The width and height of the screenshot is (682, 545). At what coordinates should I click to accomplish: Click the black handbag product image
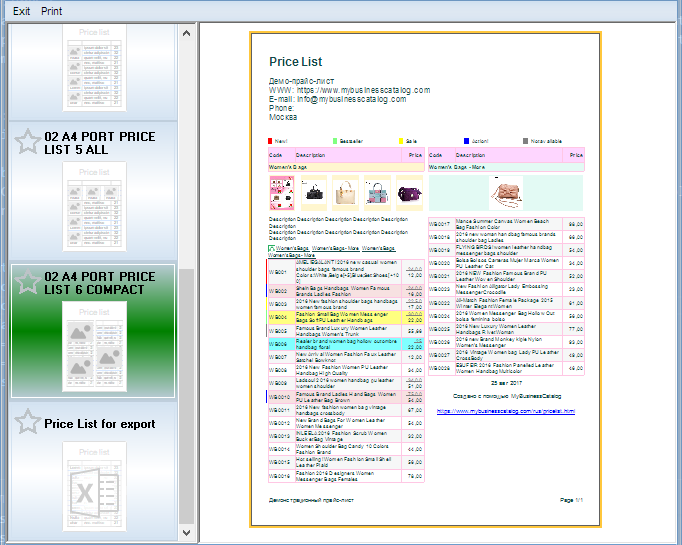(314, 192)
